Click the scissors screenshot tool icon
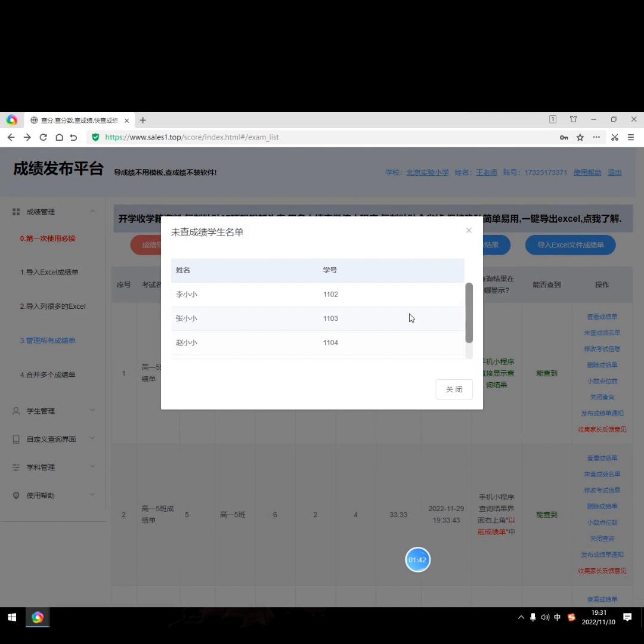Image resolution: width=644 pixels, height=644 pixels. coord(614,137)
